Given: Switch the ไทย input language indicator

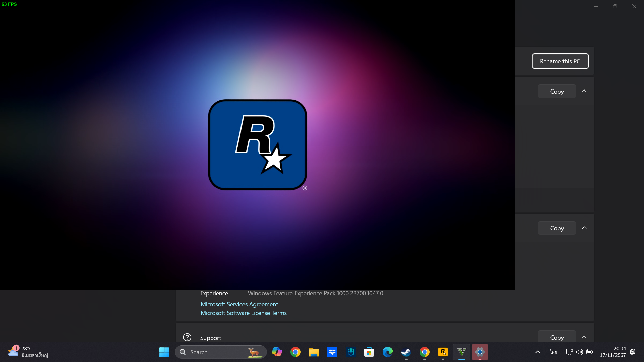Looking at the screenshot, I should (x=553, y=352).
